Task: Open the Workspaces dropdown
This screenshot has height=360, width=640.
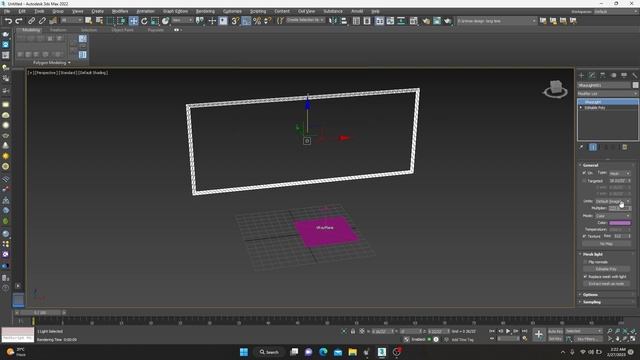Action: (x=617, y=11)
